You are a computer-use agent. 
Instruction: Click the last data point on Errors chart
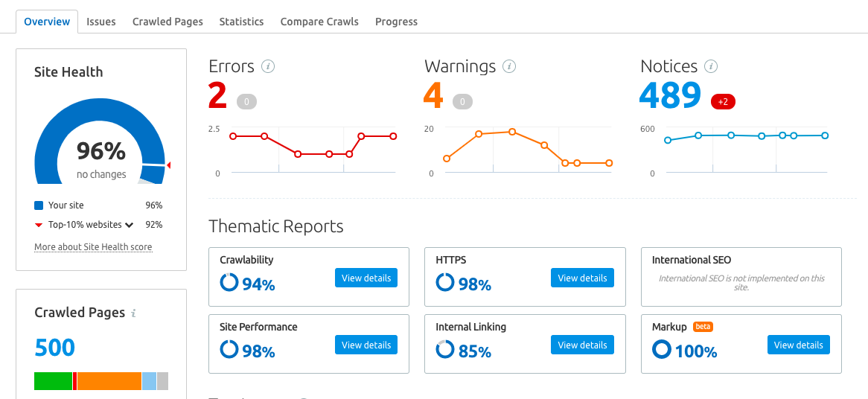tap(393, 136)
